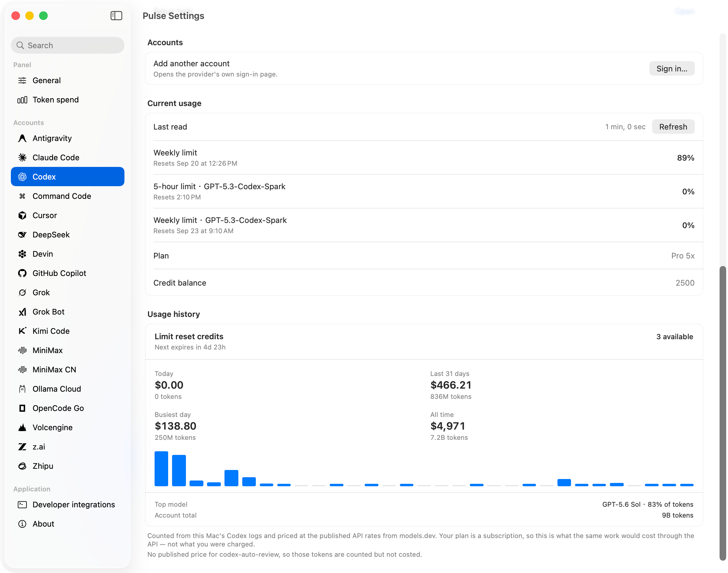Click the '7.2B tokens' text
This screenshot has width=728, height=573.
pyautogui.click(x=449, y=437)
